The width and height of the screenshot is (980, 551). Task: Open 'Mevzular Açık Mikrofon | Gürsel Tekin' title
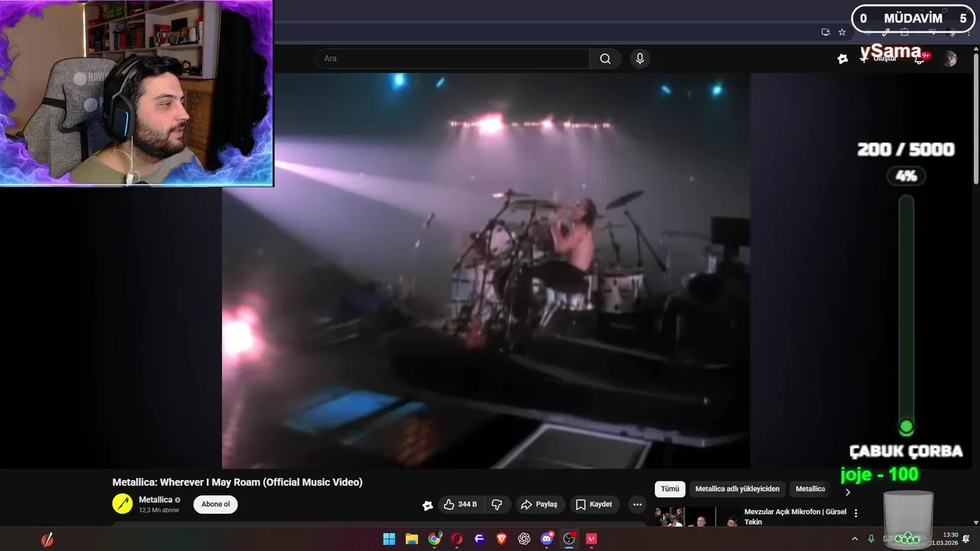click(795, 517)
